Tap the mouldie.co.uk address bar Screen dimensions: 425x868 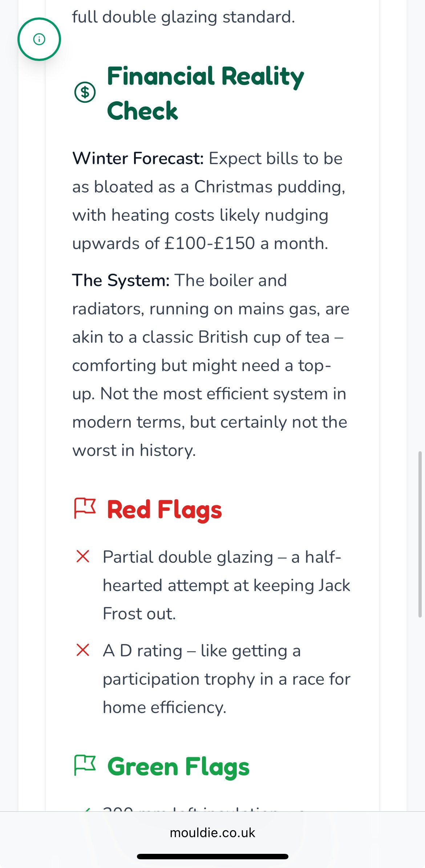212,833
